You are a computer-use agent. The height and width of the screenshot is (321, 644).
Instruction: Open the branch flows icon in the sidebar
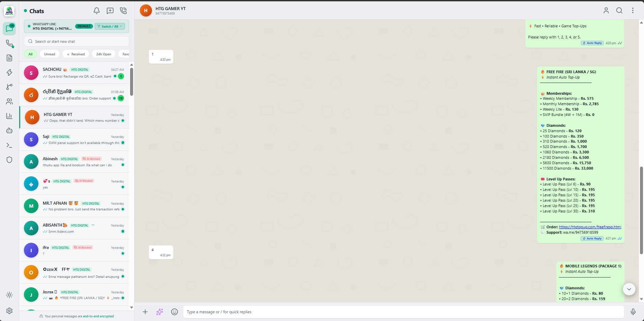click(x=9, y=87)
